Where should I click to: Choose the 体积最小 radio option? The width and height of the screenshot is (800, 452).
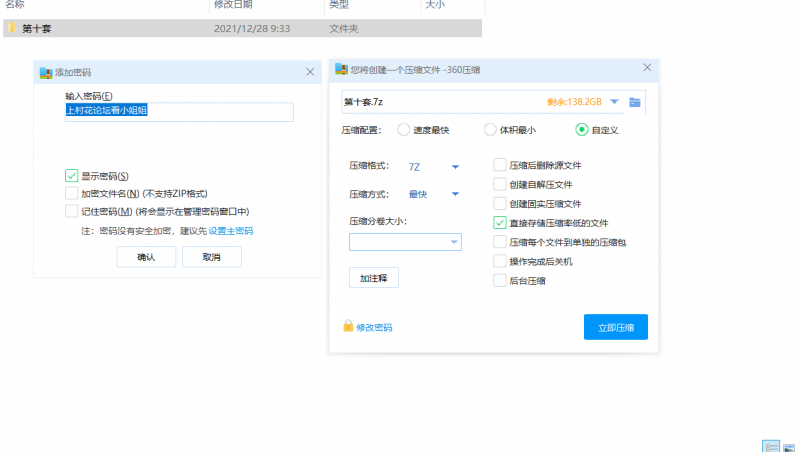(490, 129)
